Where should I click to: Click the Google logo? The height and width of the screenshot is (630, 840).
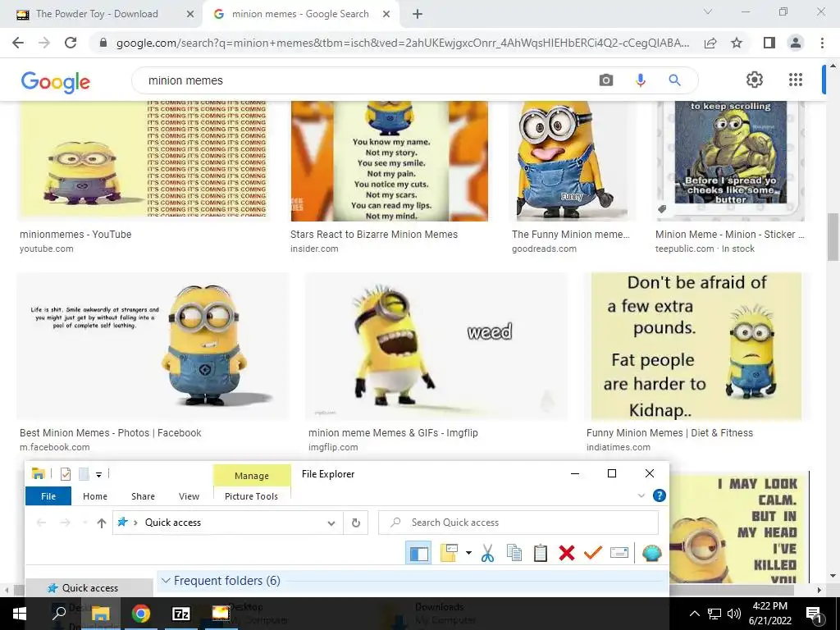pyautogui.click(x=56, y=81)
